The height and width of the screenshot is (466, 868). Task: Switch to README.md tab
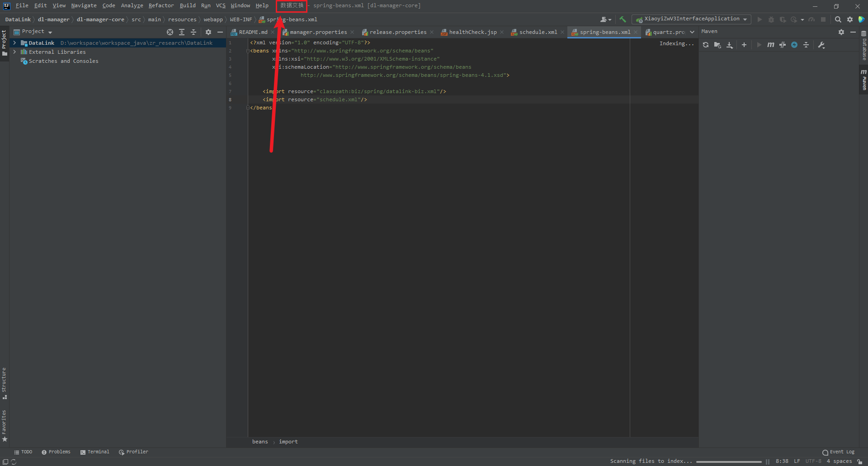[253, 32]
